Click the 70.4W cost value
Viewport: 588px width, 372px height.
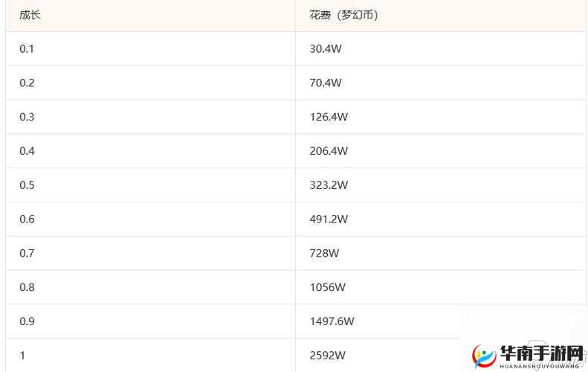[x=326, y=83]
